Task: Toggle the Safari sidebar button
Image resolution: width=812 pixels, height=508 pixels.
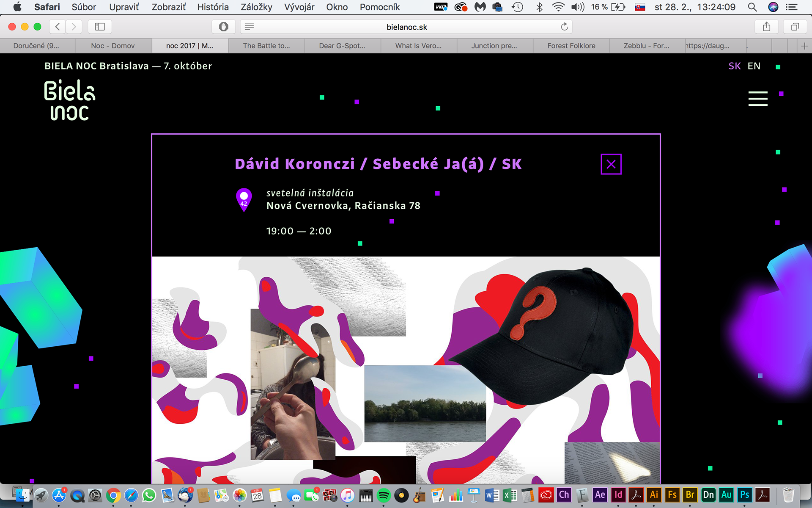Action: (100, 27)
